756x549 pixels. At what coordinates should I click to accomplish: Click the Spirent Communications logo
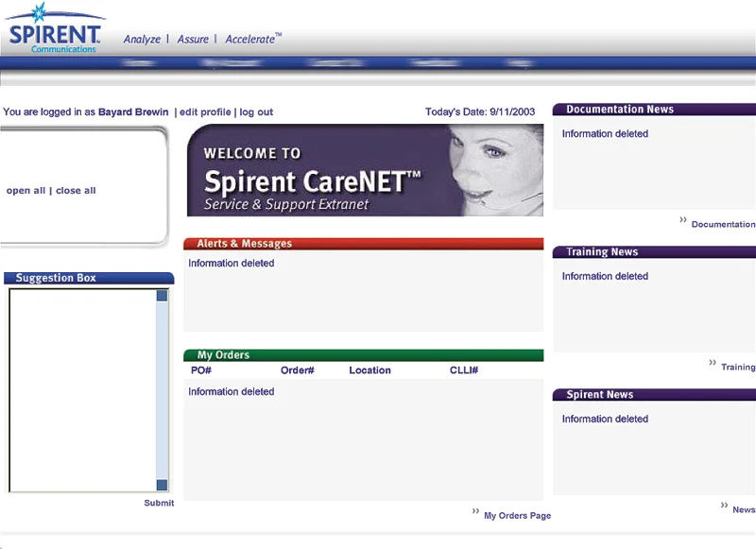coord(54,29)
